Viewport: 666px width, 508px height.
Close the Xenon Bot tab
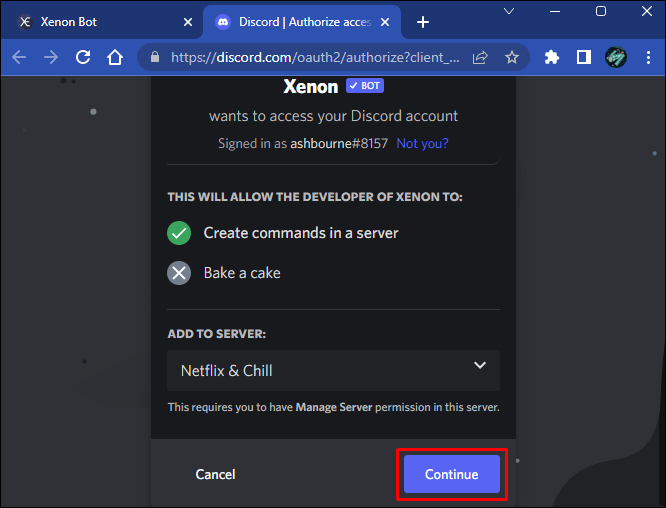tap(187, 22)
